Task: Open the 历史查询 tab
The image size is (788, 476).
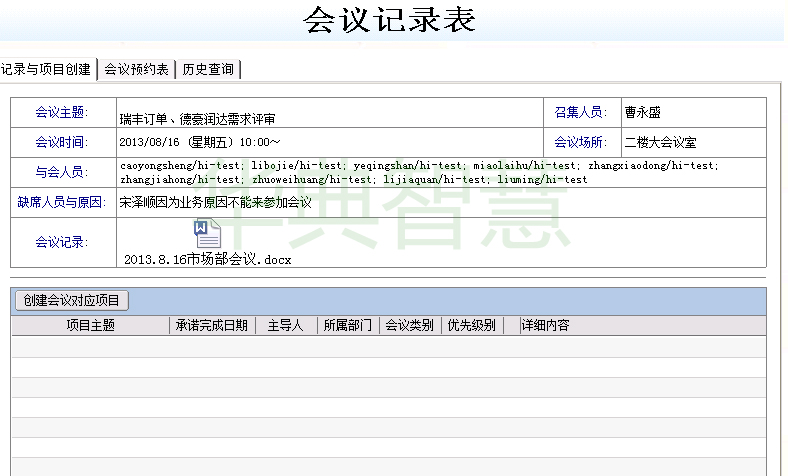Action: click(x=209, y=69)
